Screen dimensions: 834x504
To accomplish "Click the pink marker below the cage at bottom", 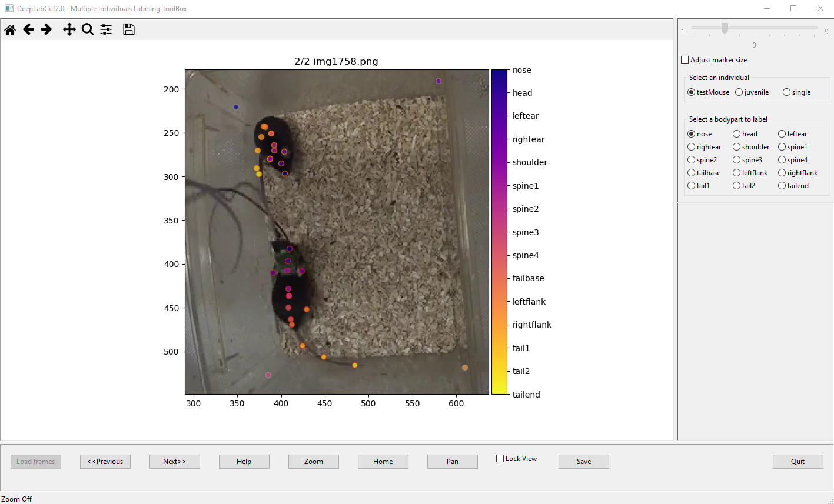I will [x=268, y=375].
